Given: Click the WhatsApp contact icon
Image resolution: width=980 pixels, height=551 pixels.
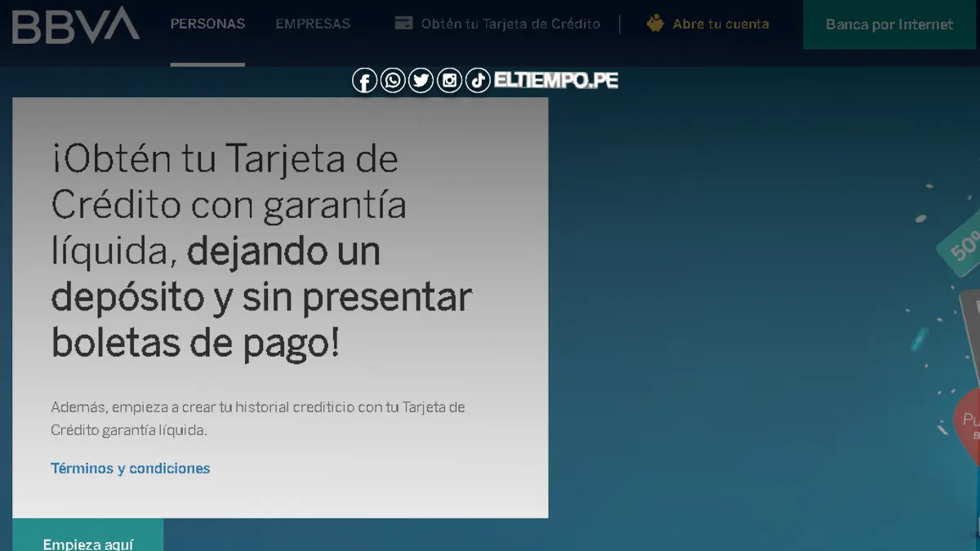Looking at the screenshot, I should [x=393, y=80].
